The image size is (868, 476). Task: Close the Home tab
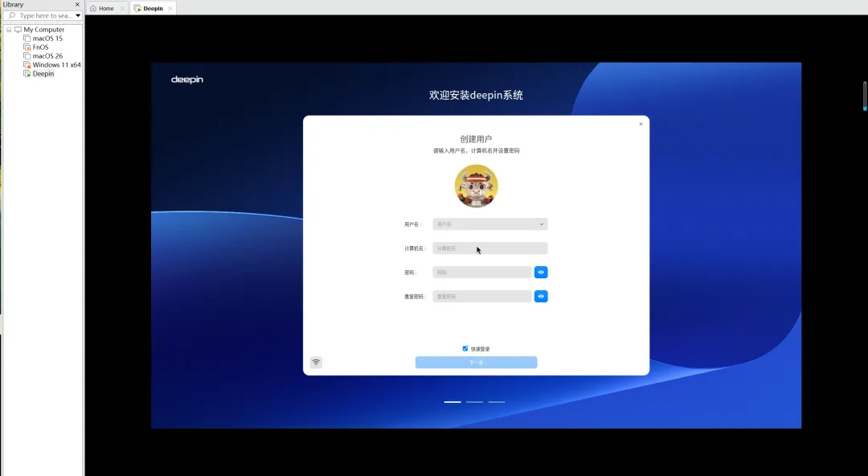tap(122, 8)
